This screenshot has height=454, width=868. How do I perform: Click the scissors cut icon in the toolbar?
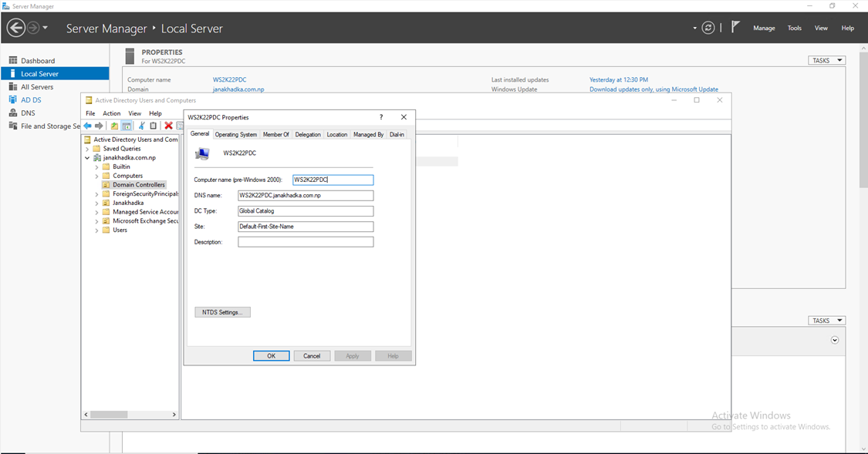(x=141, y=126)
